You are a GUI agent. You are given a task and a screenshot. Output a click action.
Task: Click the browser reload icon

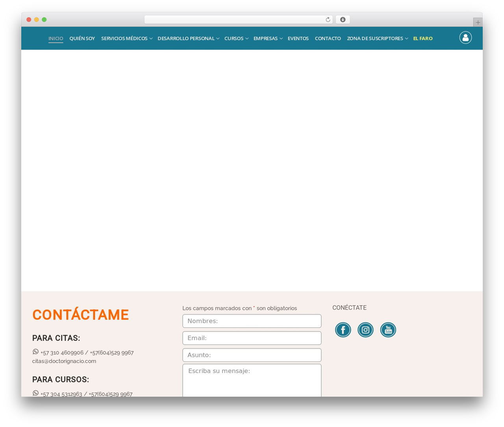coord(328,20)
